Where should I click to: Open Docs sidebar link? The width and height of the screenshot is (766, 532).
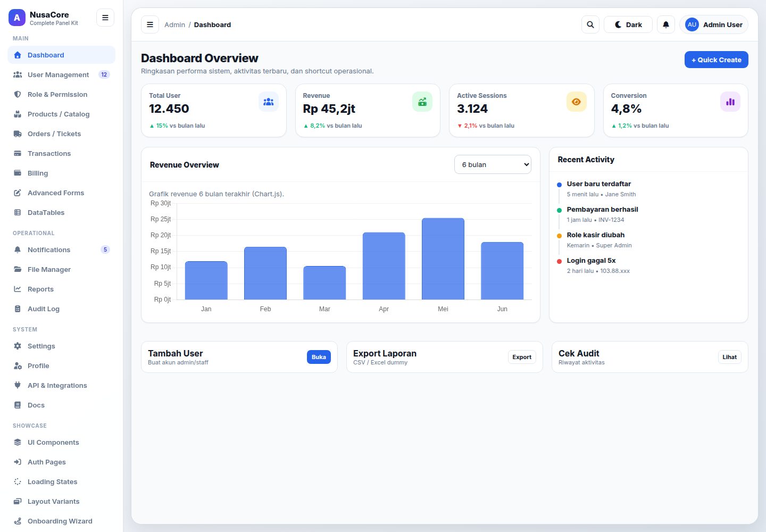click(x=62, y=405)
